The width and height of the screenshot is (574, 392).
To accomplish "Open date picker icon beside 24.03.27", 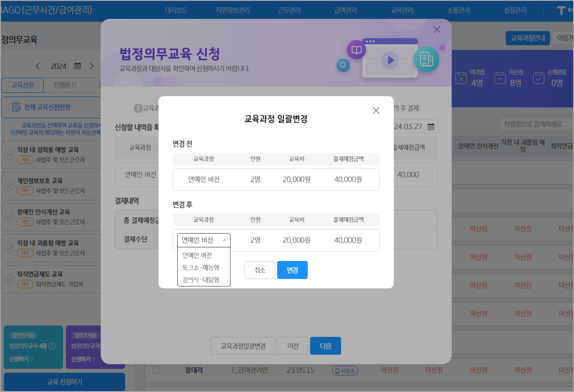I will [x=430, y=126].
